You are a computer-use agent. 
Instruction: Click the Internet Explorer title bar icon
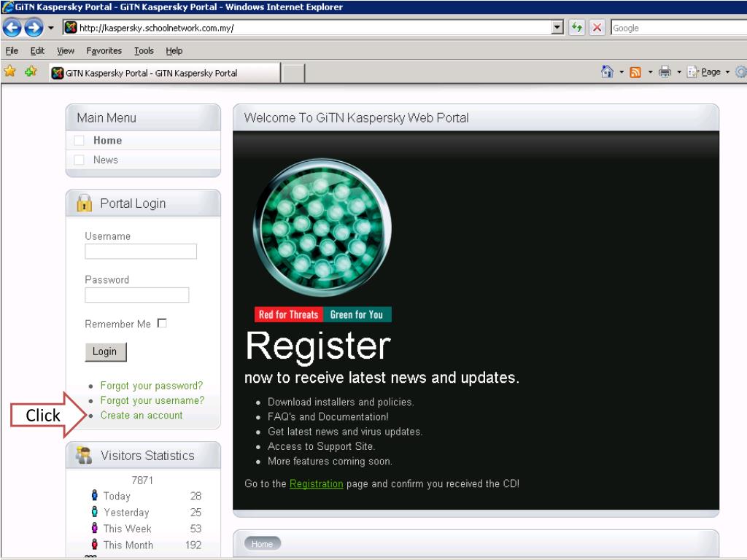[x=7, y=7]
